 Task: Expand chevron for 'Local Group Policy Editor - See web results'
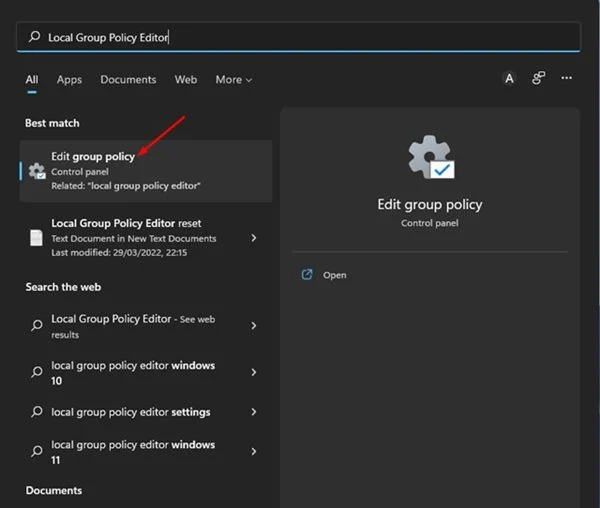(254, 326)
